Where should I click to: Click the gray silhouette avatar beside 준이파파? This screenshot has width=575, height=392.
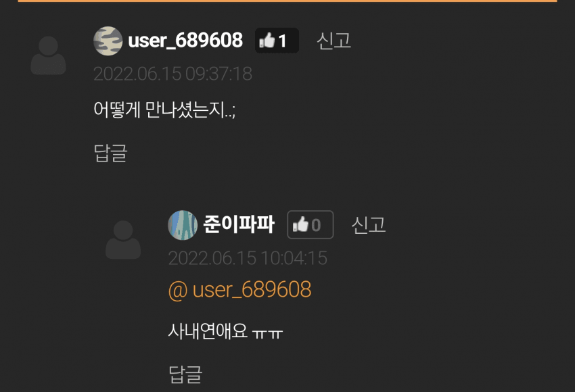[123, 240]
